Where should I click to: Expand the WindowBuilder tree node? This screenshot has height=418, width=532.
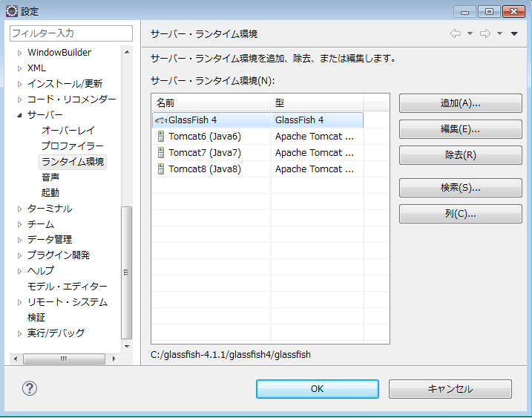(19, 53)
